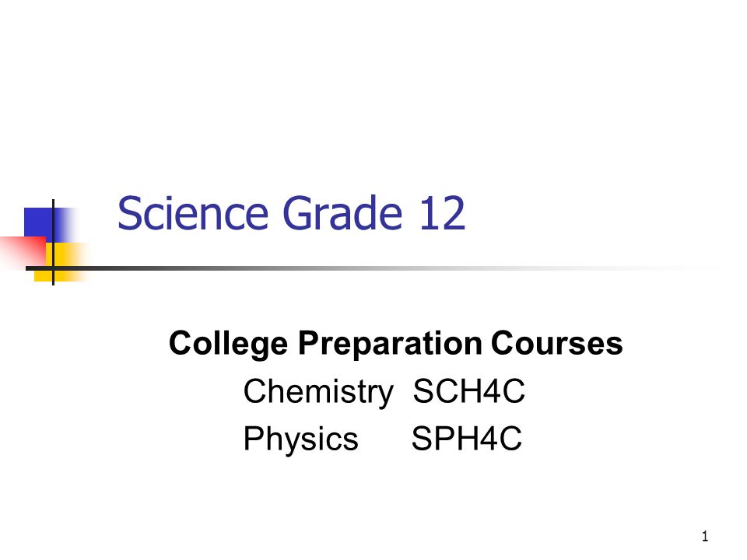Select the course code SCH4C

pyautogui.click(x=468, y=391)
